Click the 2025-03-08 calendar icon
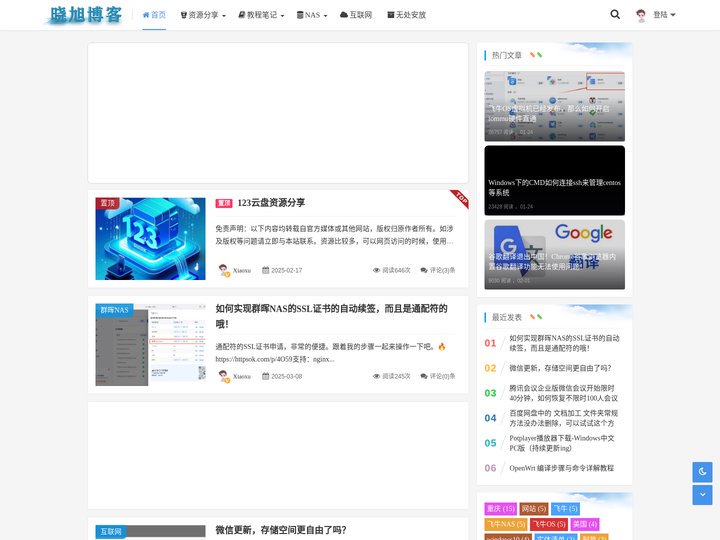The width and height of the screenshot is (720, 540). pyautogui.click(x=265, y=376)
